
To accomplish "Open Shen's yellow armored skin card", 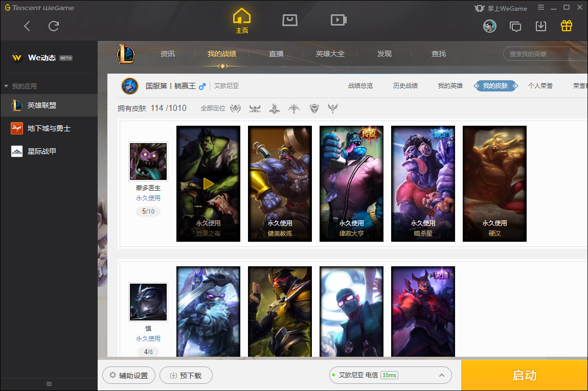I will [280, 311].
